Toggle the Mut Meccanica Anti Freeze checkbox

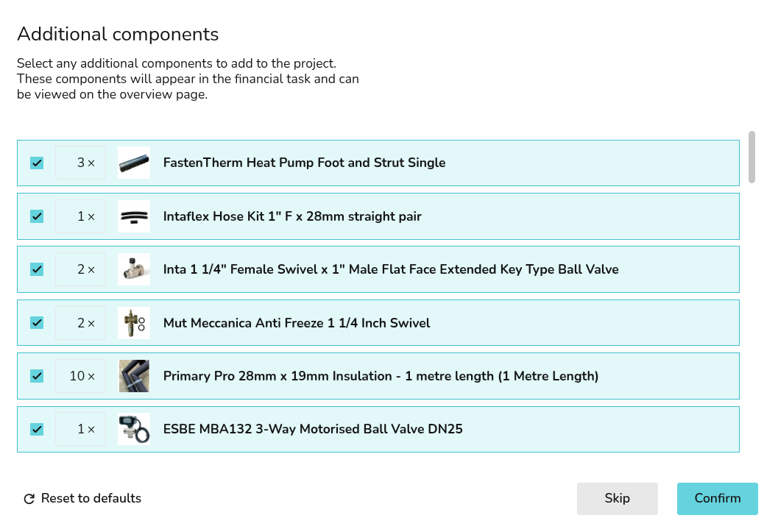point(37,323)
